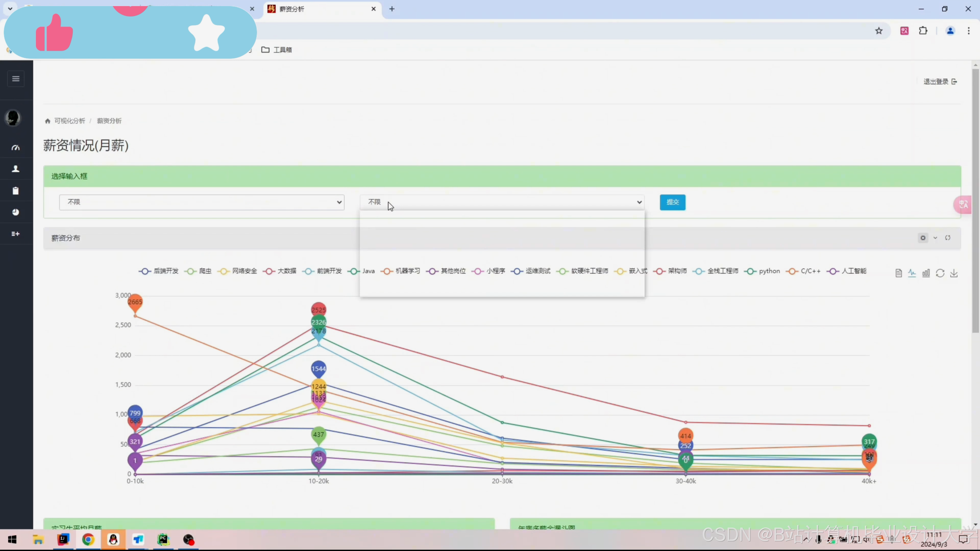The image size is (980, 551).
Task: Go to 可视化分析 breadcrumb link
Action: [x=70, y=121]
